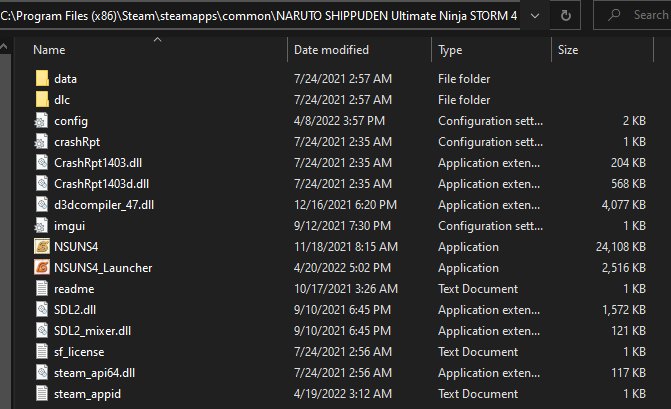Sort files by the Size column
Screen dimensions: 671x409
click(x=568, y=50)
